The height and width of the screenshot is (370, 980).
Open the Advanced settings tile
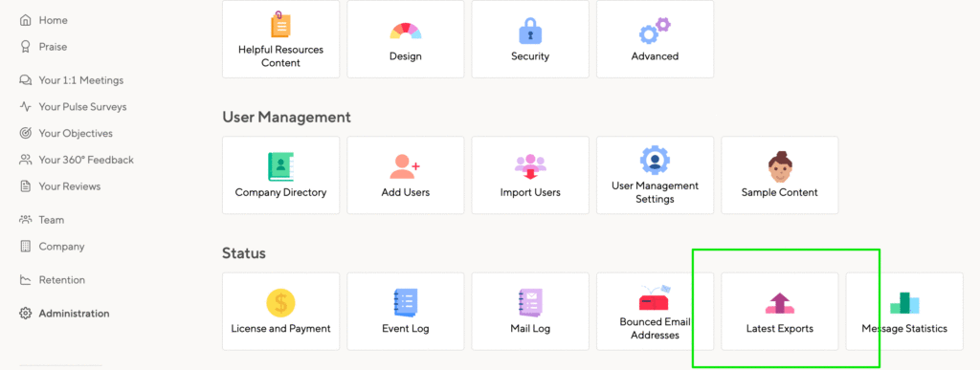pos(655,38)
